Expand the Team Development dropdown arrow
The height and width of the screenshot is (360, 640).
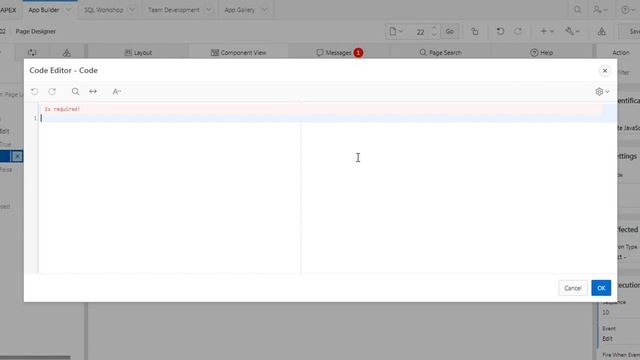pos(209,10)
